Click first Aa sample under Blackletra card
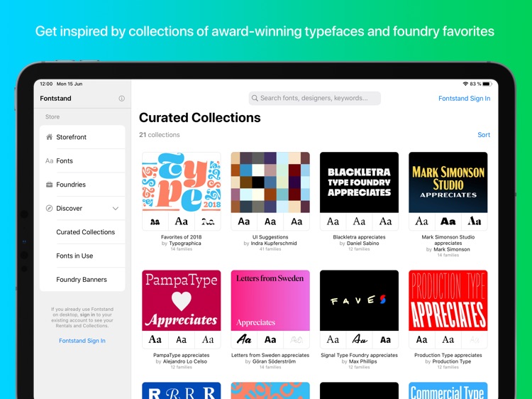Viewport: 532px width, 399px height. (x=333, y=222)
